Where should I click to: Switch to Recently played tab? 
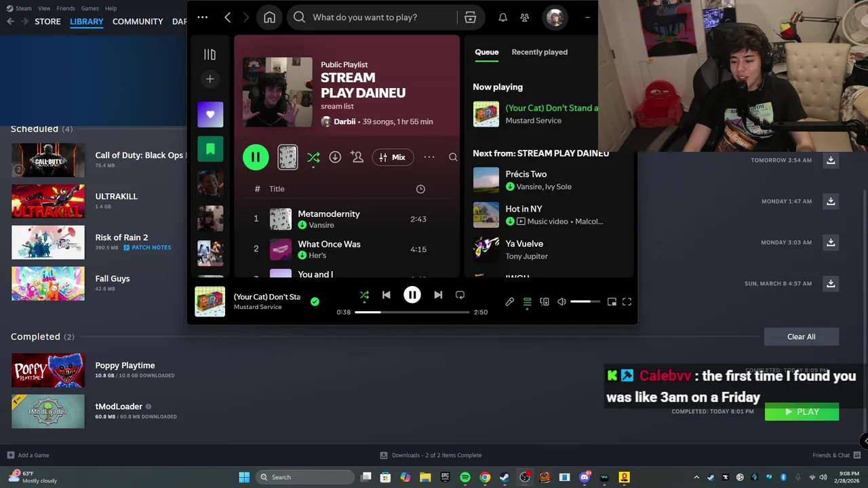pos(539,52)
